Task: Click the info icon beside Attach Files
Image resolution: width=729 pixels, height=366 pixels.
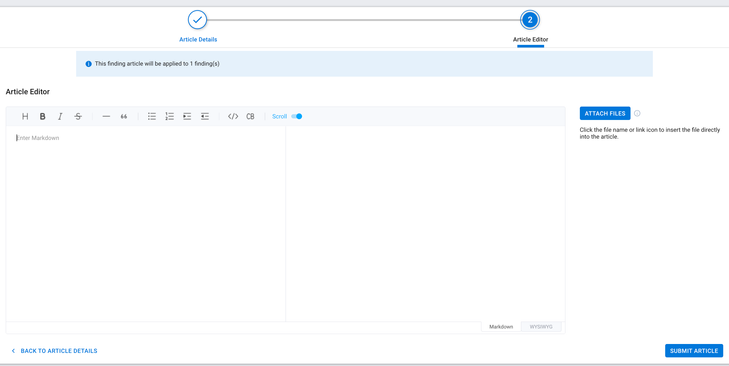Action: click(x=637, y=113)
